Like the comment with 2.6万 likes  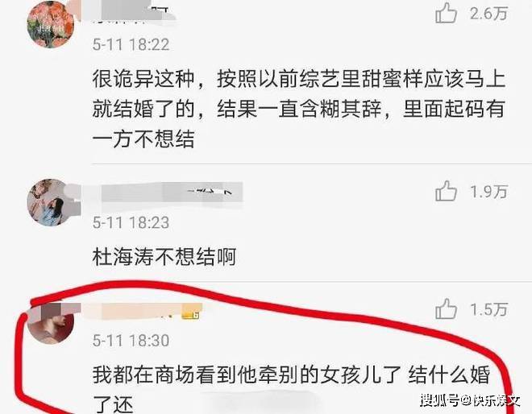coord(447,13)
